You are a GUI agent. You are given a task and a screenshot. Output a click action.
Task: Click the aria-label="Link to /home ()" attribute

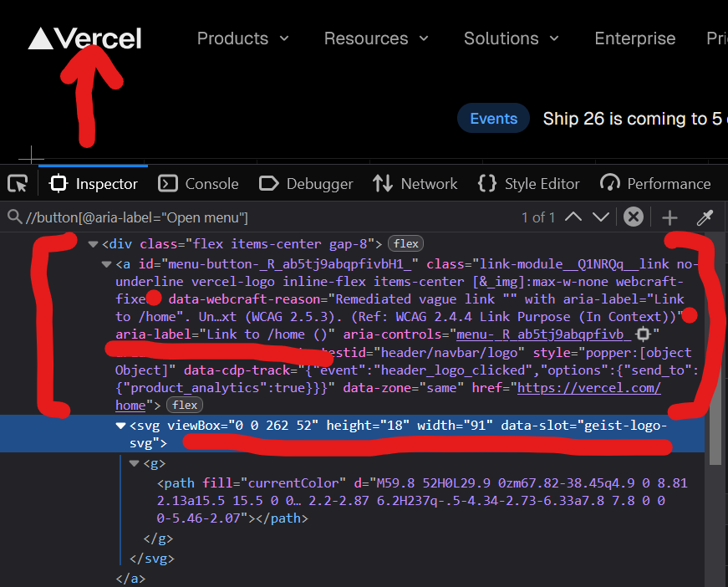click(225, 334)
